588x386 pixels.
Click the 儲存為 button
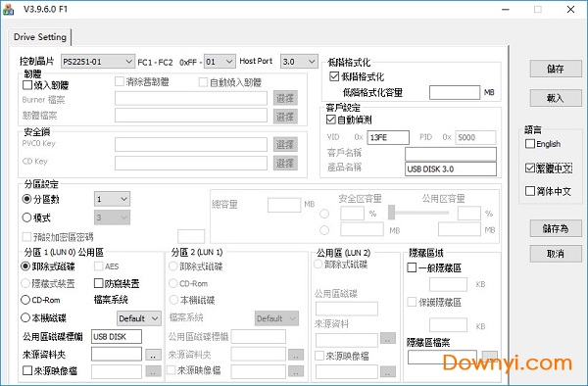556,228
